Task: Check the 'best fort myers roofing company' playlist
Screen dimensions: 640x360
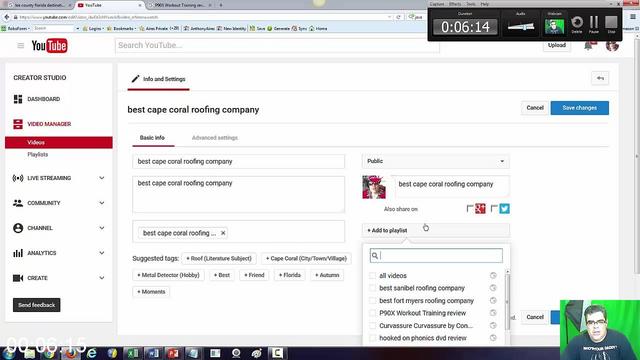Action: (x=372, y=301)
